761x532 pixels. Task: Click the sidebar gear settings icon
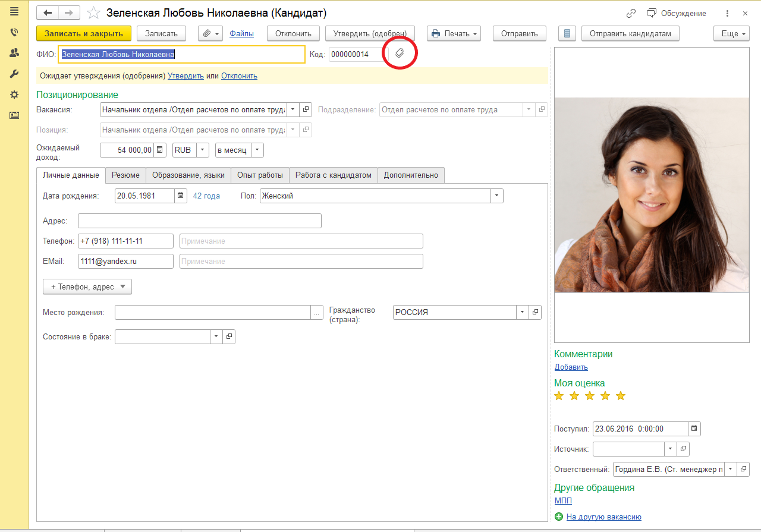pos(14,95)
